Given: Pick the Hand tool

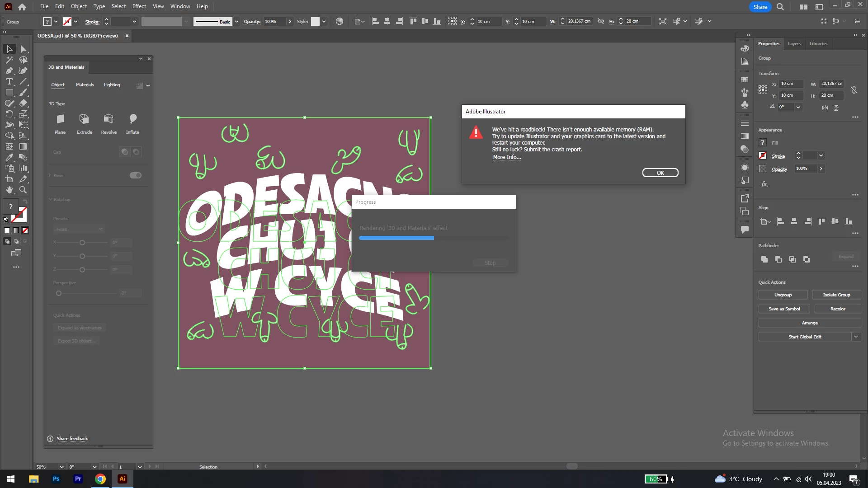Looking at the screenshot, I should (x=9, y=190).
